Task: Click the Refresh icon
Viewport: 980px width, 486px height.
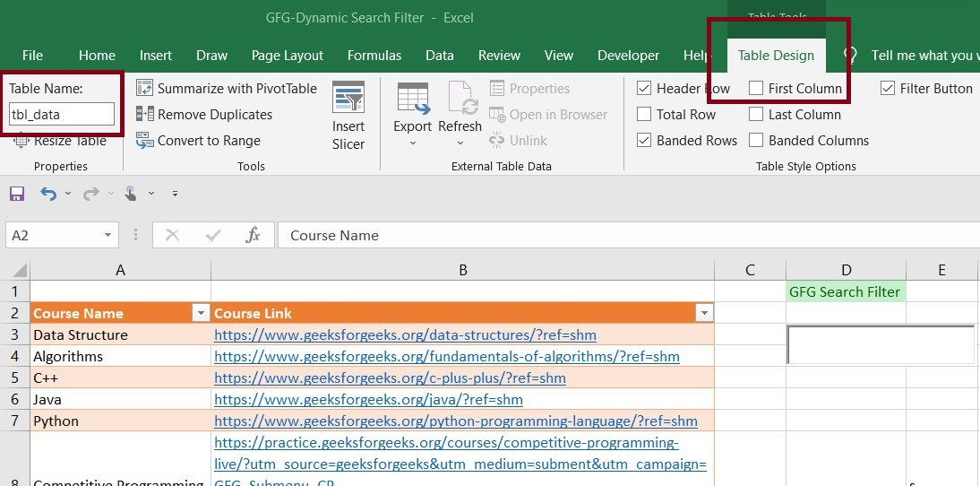Action: pos(462,99)
